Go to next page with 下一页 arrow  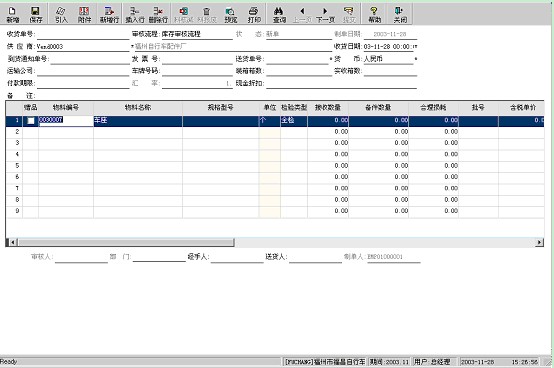(325, 14)
